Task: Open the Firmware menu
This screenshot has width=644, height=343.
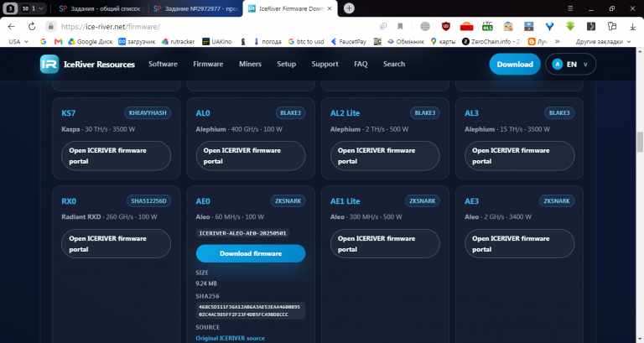Action: click(x=208, y=64)
